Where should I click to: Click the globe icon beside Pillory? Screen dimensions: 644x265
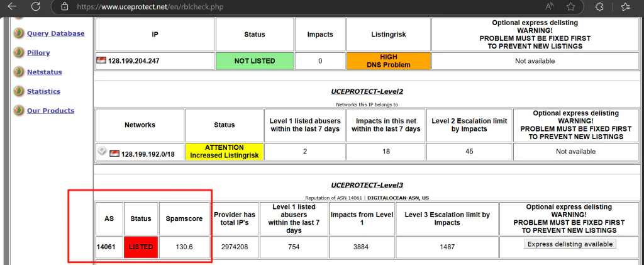[19, 53]
